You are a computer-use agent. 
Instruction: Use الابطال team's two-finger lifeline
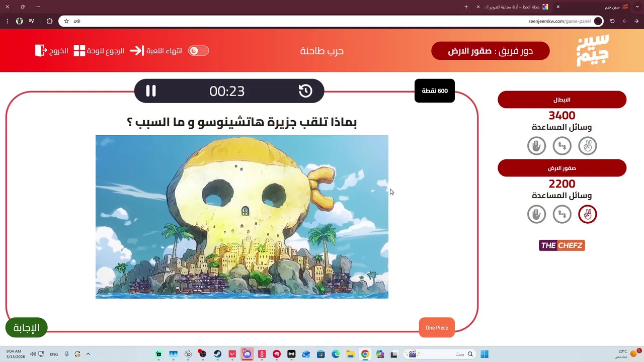coord(587,146)
